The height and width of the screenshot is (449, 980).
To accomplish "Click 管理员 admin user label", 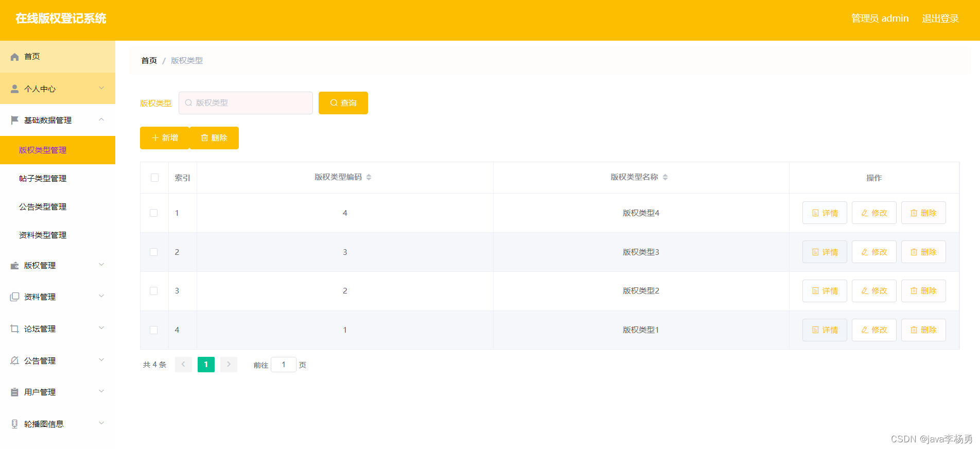I will tap(880, 19).
